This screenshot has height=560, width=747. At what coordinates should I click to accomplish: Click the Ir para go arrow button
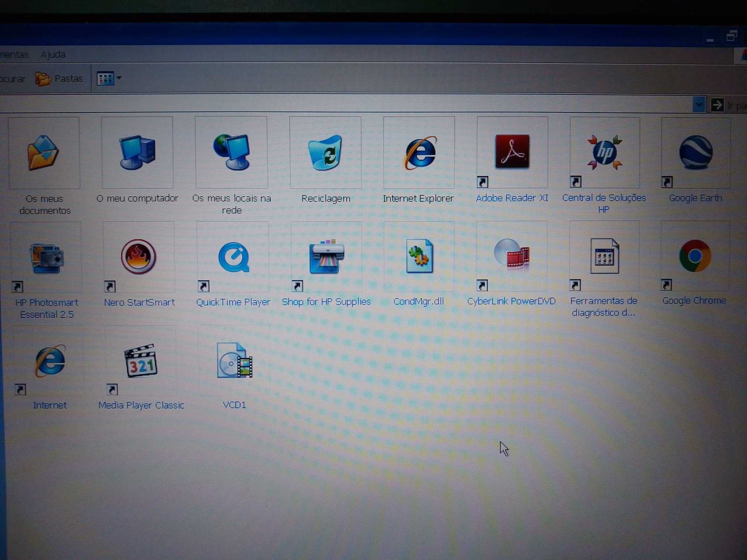[717, 105]
